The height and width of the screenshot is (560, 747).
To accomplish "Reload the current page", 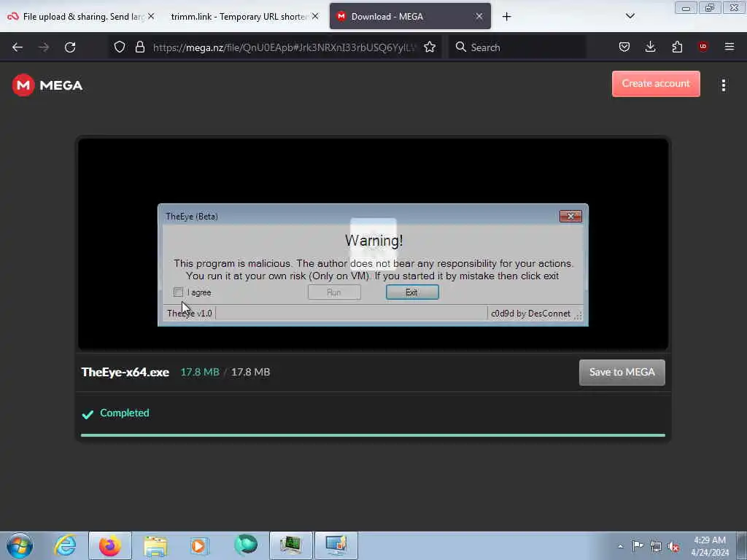I will pyautogui.click(x=70, y=47).
